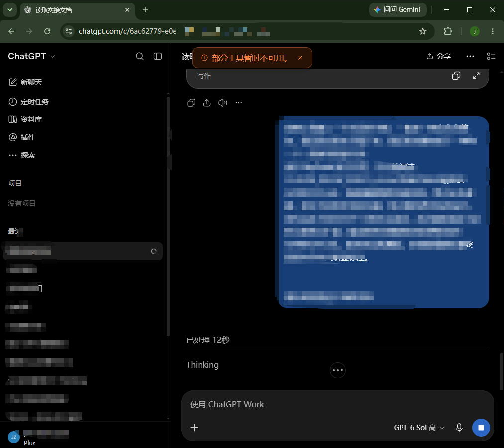Screen dimensions: 504x448
Task: Open conversation more options menu
Action: (x=470, y=56)
